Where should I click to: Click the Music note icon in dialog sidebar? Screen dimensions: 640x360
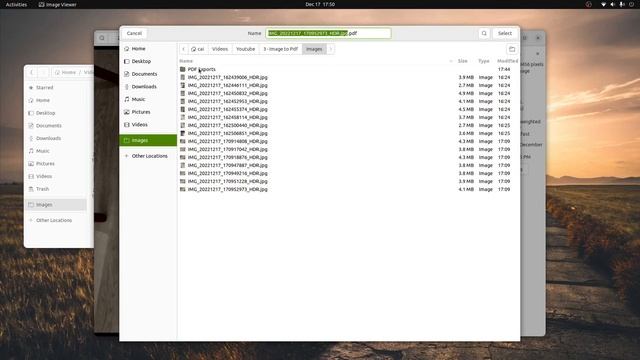tap(127, 99)
